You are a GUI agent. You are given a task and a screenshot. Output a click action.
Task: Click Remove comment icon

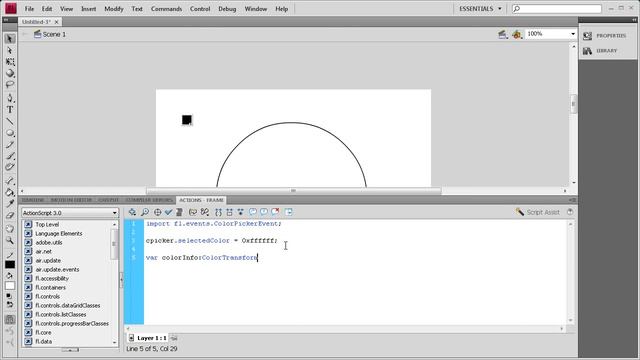coord(276,212)
